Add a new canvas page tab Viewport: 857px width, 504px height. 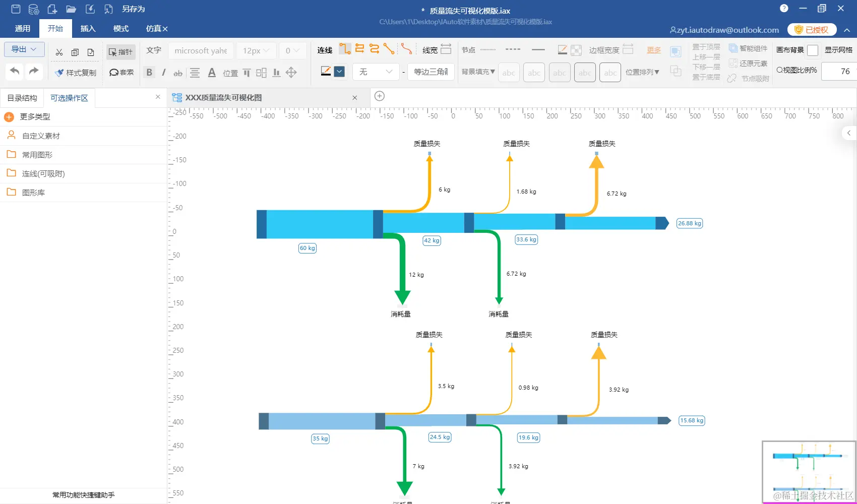pos(380,96)
